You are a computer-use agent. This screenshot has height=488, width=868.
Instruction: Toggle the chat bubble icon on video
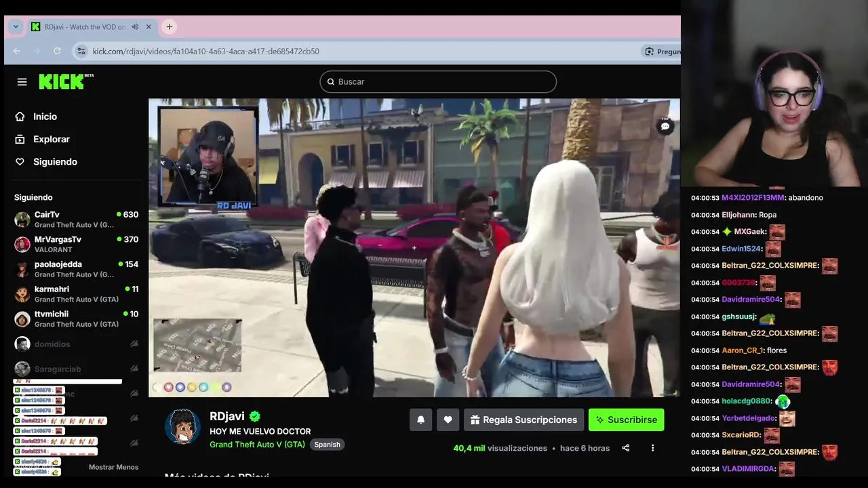(665, 126)
